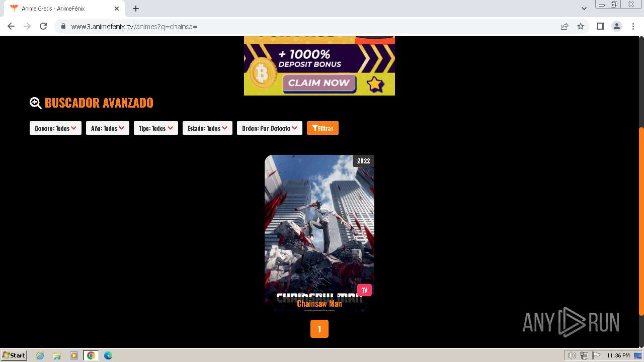Image resolution: width=644 pixels, height=362 pixels.
Task: Close the AnimeFénix tab
Action: click(x=116, y=9)
